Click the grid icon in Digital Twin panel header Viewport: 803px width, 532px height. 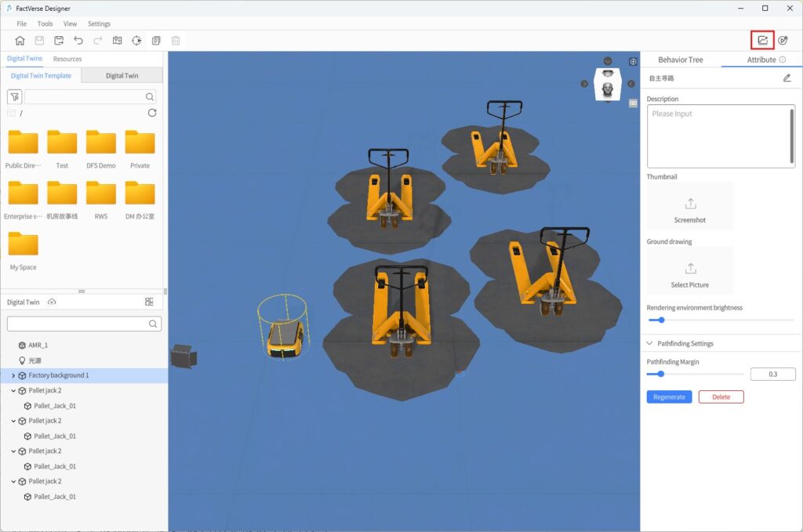[x=149, y=302]
